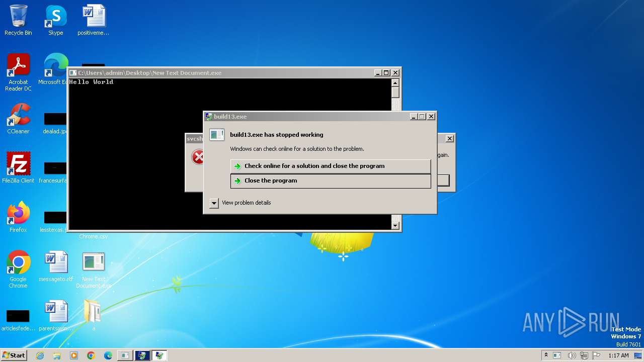Click 'build13.exe has stopped working' heading
This screenshot has width=644, height=362.
point(277,135)
